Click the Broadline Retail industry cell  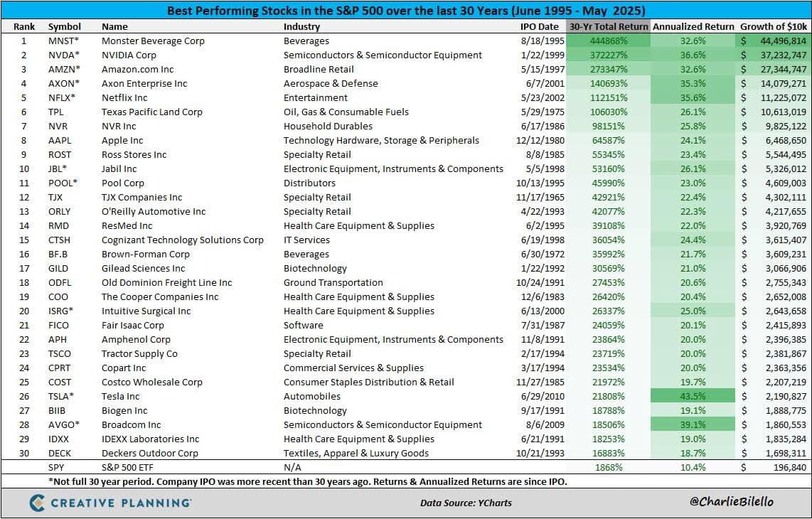coord(319,70)
